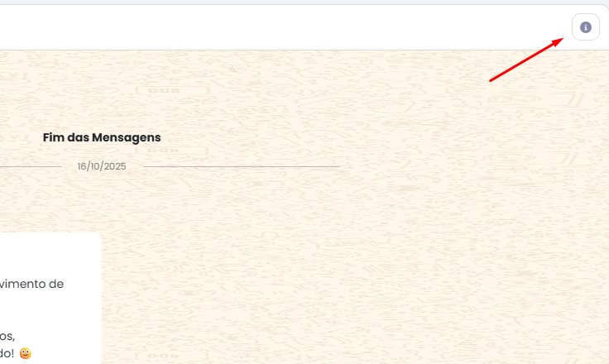Click the "do!" text before the emoji
Viewport: 609px width, 364px height.
tap(7, 353)
